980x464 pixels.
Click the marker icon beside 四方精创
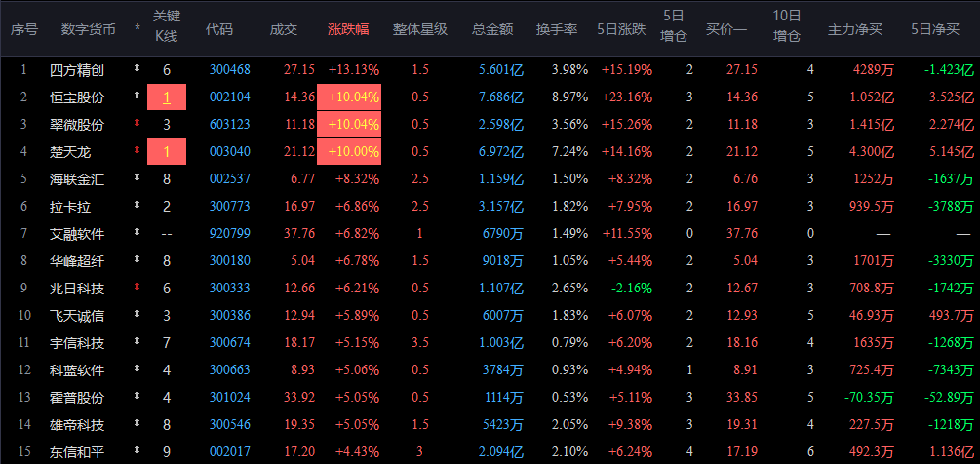point(137,69)
